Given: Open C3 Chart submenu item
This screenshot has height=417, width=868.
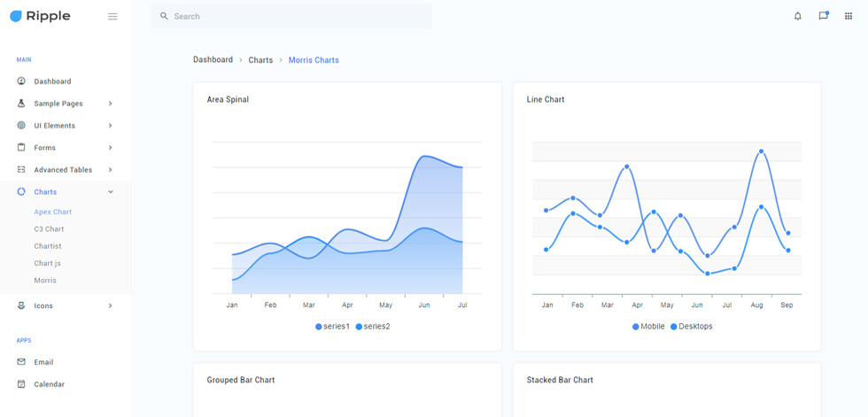Looking at the screenshot, I should point(49,229).
